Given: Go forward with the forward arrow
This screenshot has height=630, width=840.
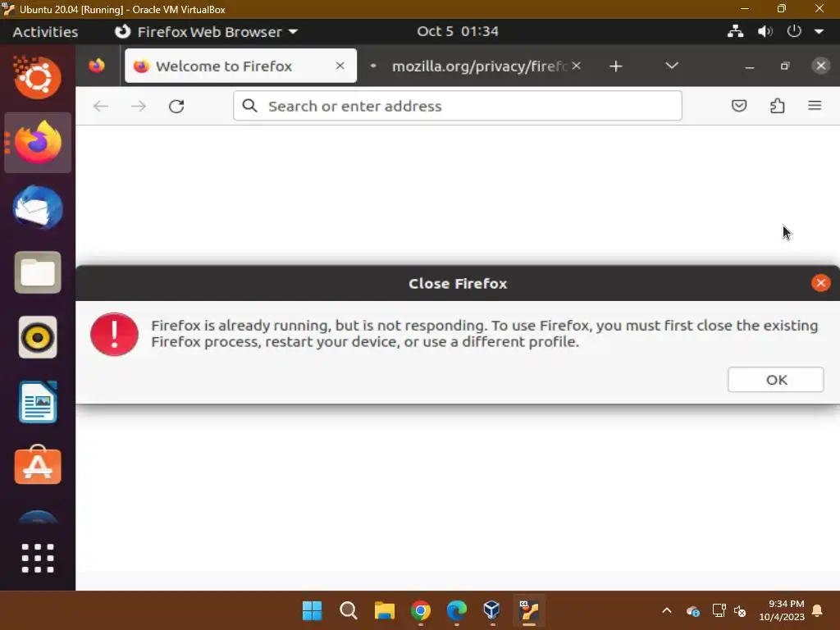Looking at the screenshot, I should 138,106.
